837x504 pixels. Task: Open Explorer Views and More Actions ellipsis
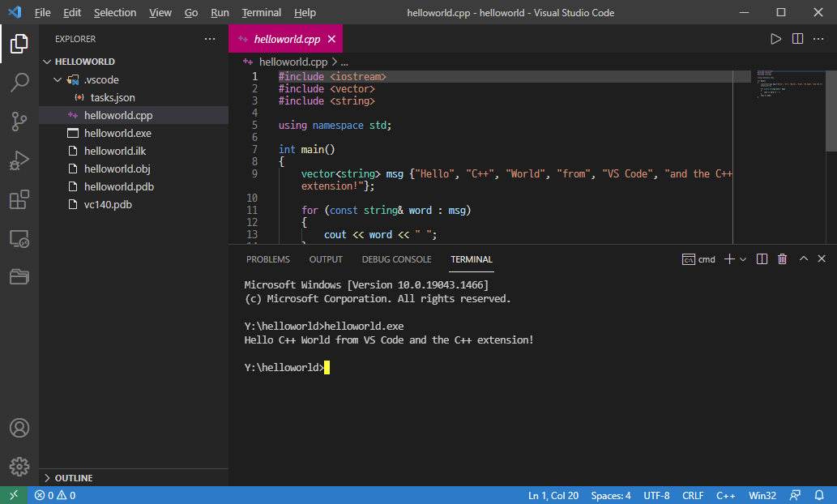pos(210,39)
